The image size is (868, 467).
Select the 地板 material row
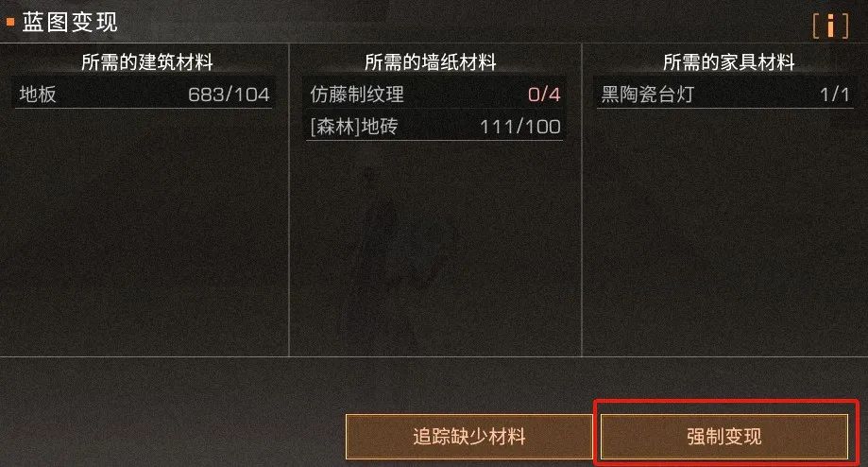pos(144,95)
